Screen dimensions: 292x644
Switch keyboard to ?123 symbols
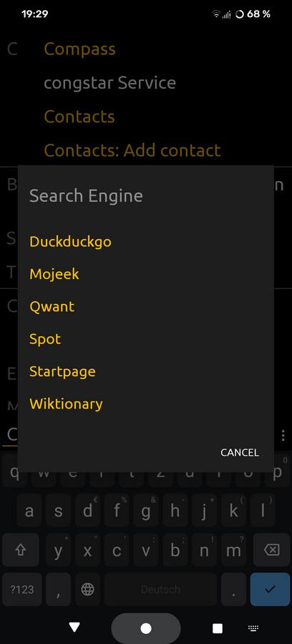click(22, 590)
